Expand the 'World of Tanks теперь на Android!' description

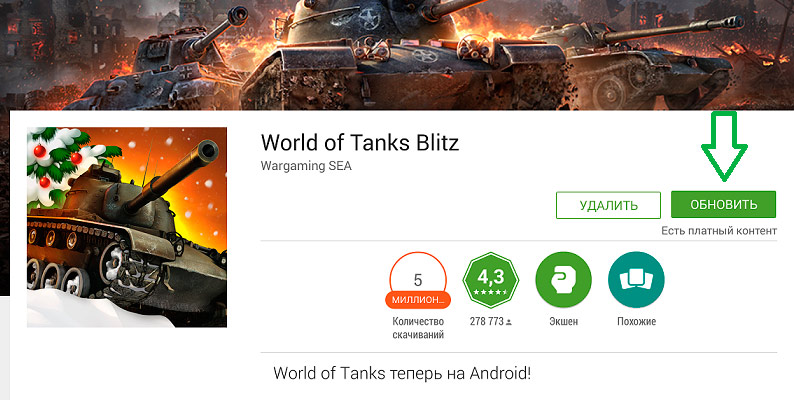click(x=403, y=374)
